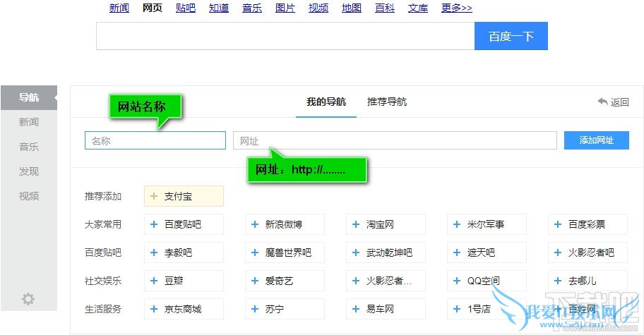Select 发现 in the left sidebar
The height and width of the screenshot is (335, 644).
click(29, 171)
